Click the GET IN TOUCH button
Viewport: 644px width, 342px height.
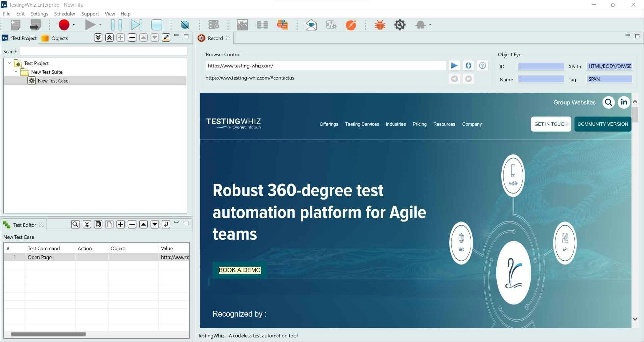tap(551, 124)
